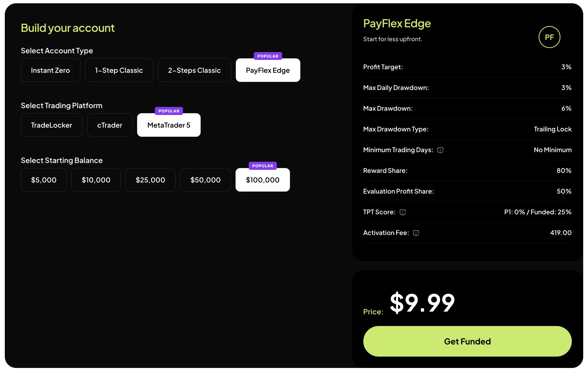588x372 pixels.
Task: Click the Evaluation Profit Share label
Action: pyautogui.click(x=398, y=191)
